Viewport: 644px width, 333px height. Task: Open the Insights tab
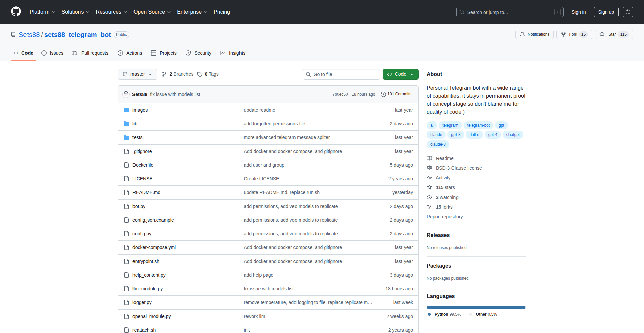tap(232, 53)
